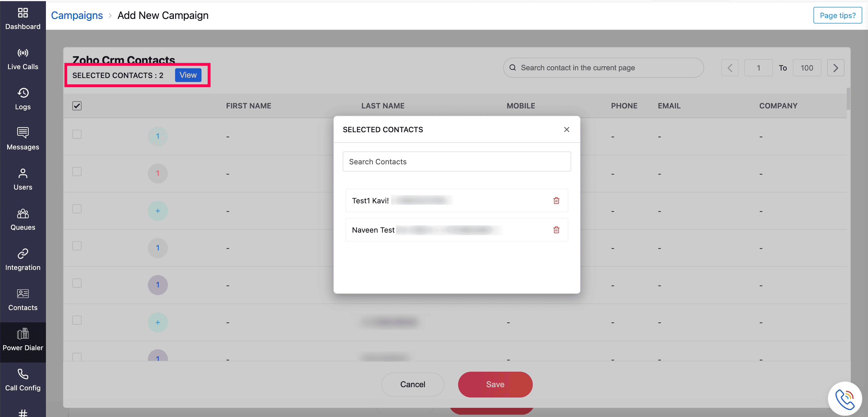The width and height of the screenshot is (868, 417).
Task: Go to Messages in sidebar
Action: [x=23, y=139]
